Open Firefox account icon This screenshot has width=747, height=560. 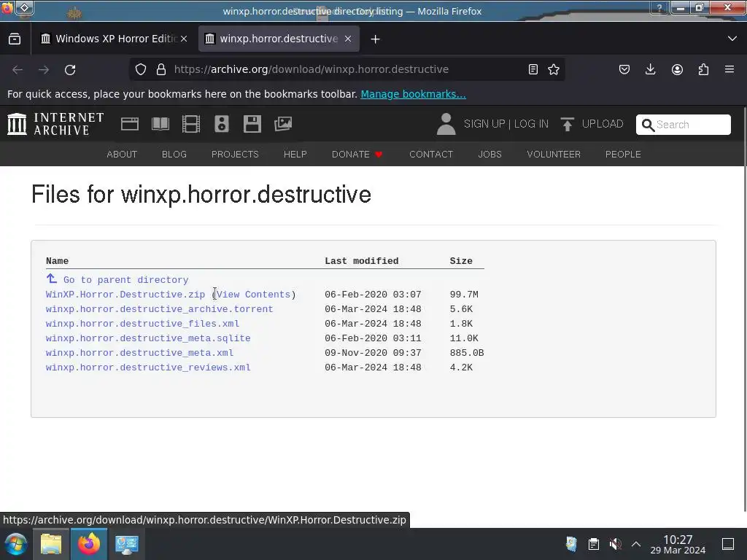[x=677, y=69]
